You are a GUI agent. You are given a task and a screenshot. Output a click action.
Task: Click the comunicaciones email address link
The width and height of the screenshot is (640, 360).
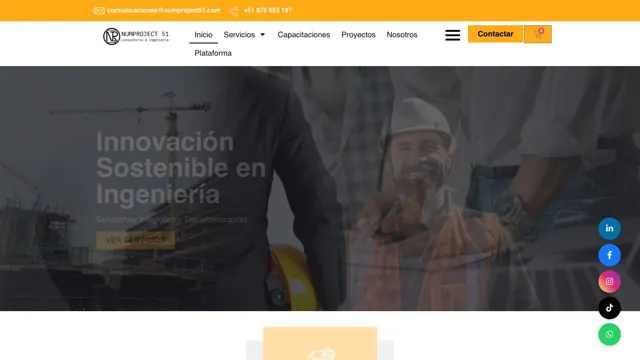[163, 10]
